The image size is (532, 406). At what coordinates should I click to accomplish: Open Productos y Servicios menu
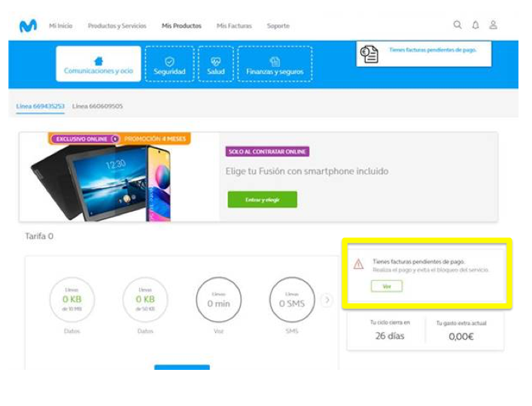[x=117, y=26]
